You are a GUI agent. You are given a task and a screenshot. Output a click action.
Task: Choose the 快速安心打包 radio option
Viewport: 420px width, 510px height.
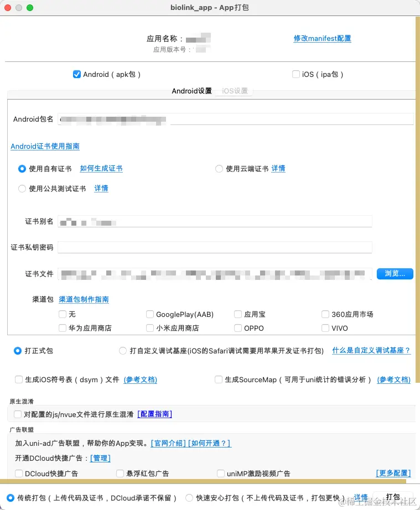pyautogui.click(x=189, y=497)
